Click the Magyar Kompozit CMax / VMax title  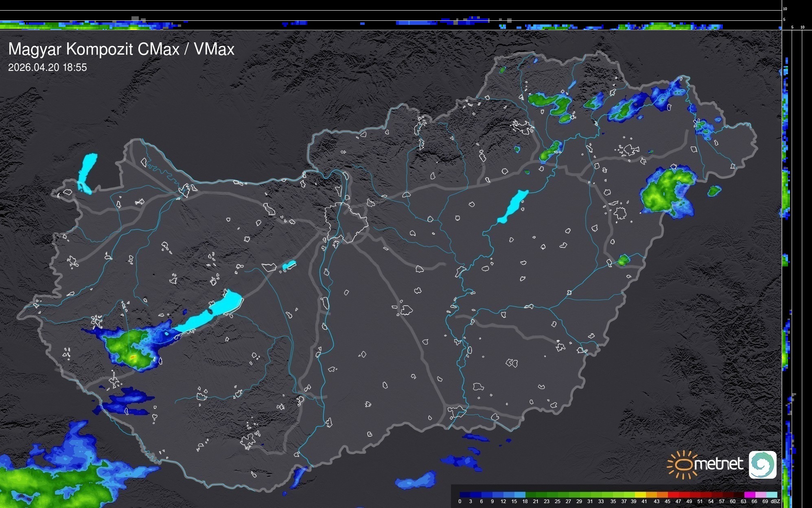[121, 49]
